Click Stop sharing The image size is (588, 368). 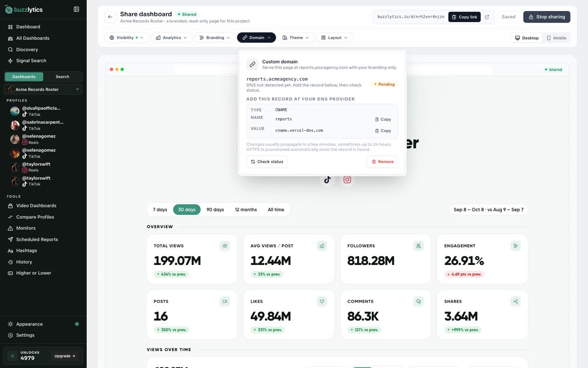coord(547,17)
